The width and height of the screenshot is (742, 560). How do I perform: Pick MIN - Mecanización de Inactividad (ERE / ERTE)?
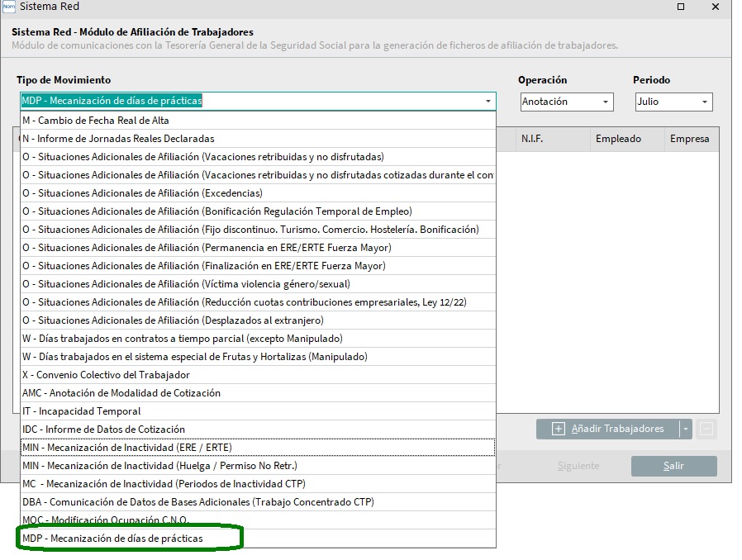[127, 448]
